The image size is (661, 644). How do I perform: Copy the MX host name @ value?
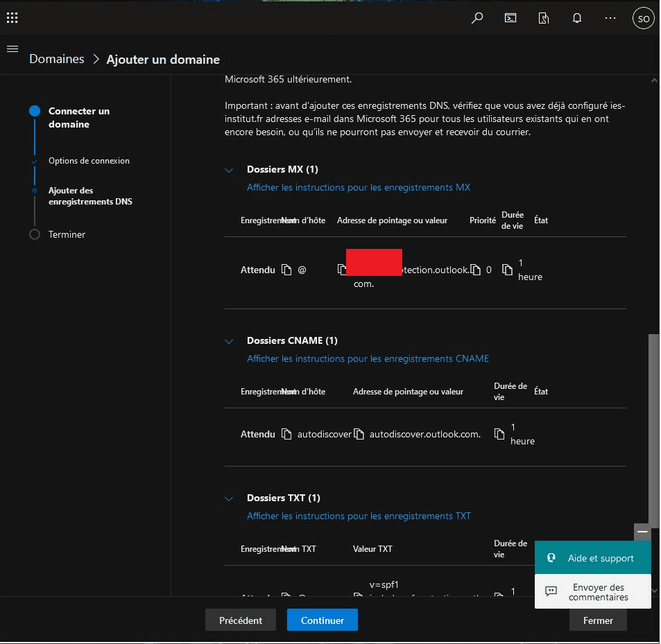[287, 270]
